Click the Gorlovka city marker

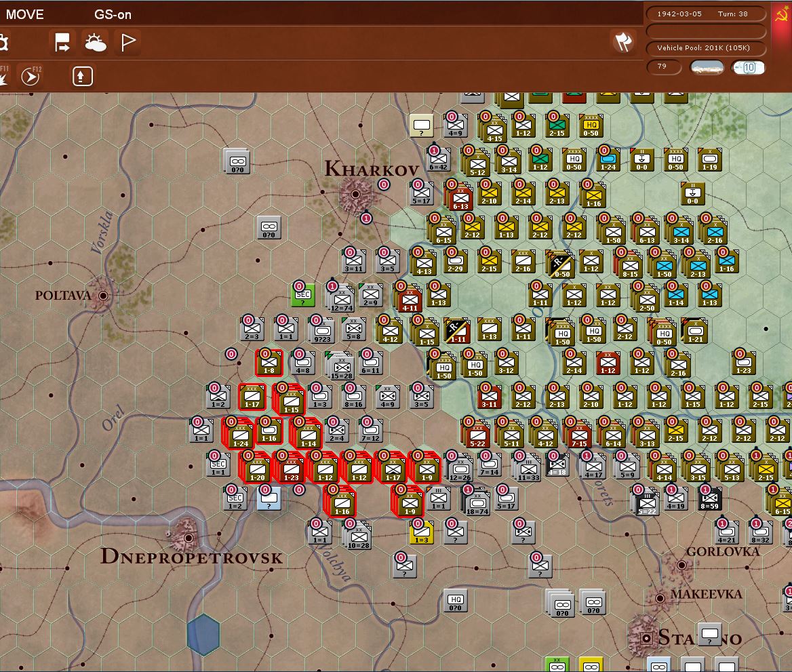click(x=681, y=565)
